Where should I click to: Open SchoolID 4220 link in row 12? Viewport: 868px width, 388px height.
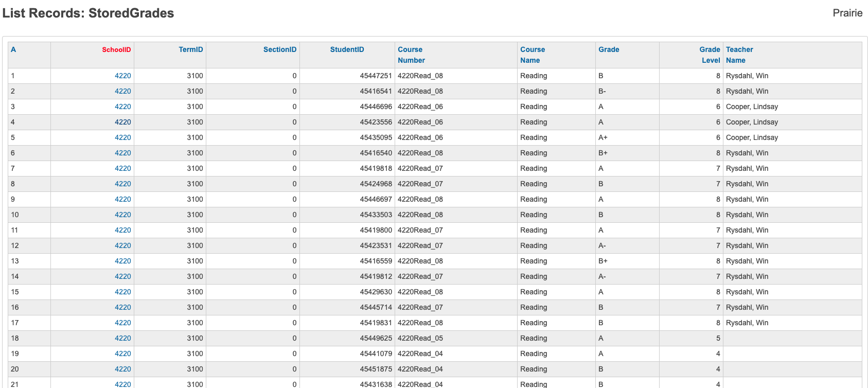coord(123,245)
